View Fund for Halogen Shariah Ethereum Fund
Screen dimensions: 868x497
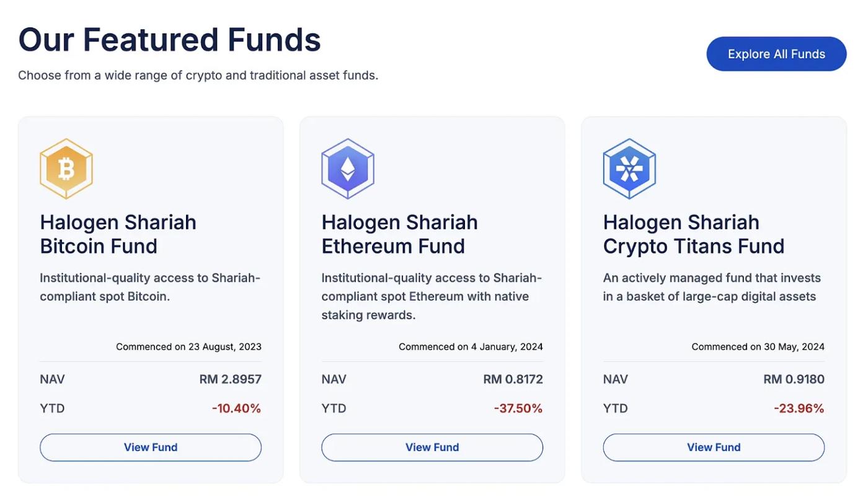coord(432,447)
